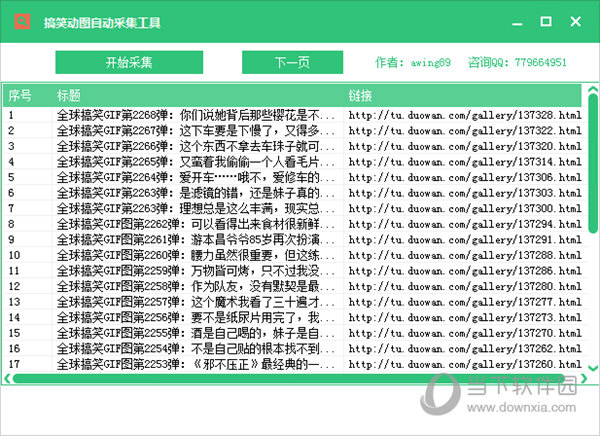
Task: Click link gallery/137277.html
Action: (465, 302)
